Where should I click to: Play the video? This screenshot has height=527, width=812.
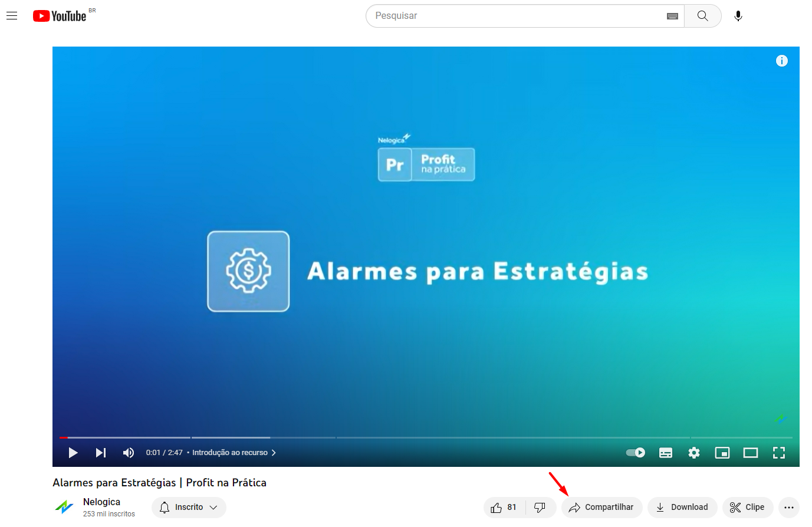pyautogui.click(x=73, y=453)
